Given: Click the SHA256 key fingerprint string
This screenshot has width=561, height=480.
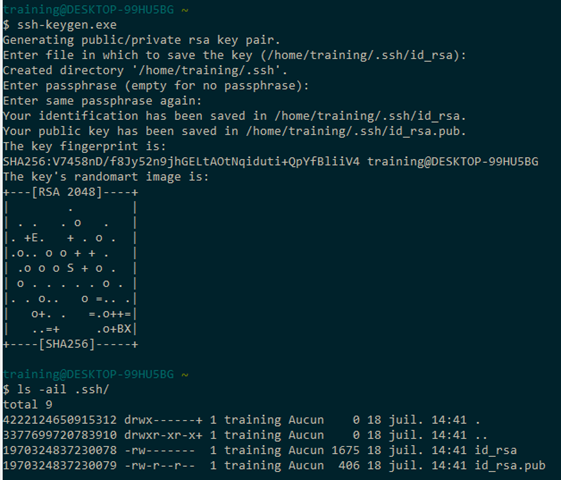Looking at the screenshot, I should coord(181,162).
